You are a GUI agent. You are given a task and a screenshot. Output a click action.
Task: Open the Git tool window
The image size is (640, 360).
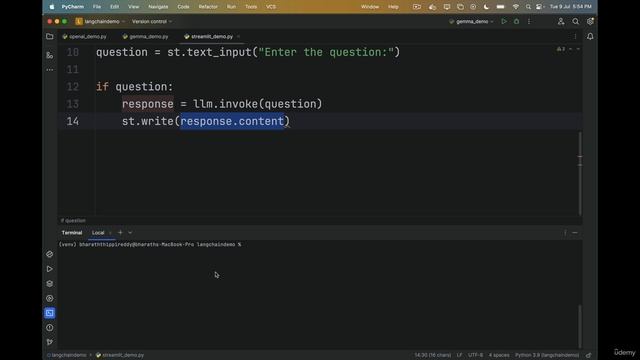pyautogui.click(x=49, y=342)
